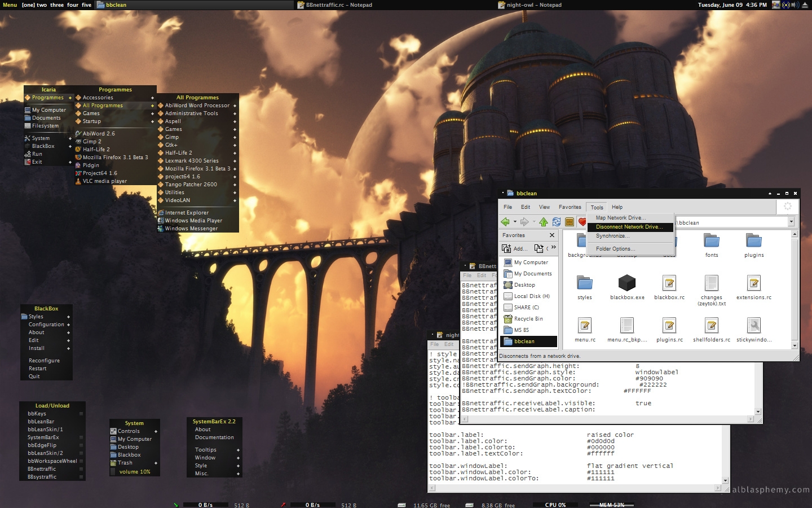
Task: Toggle the SystemBarEx plugin load checkbox
Action: point(81,437)
